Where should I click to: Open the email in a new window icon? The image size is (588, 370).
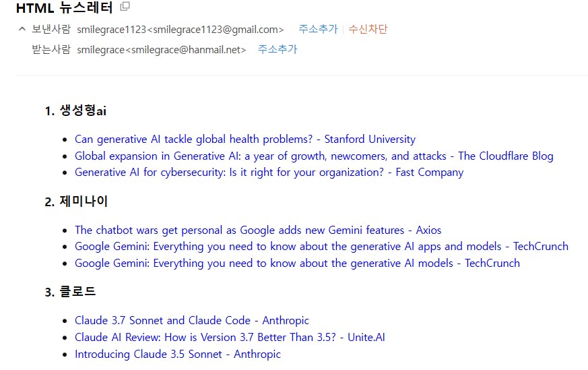pyautogui.click(x=125, y=7)
